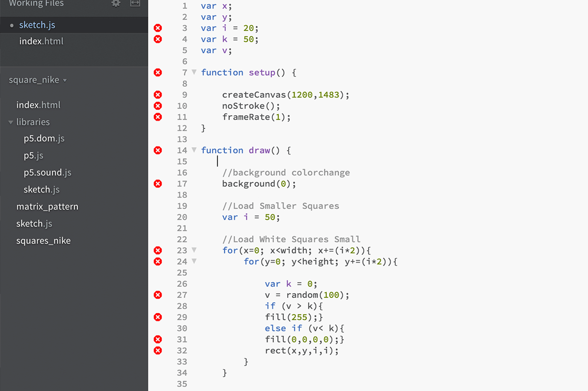This screenshot has width=588, height=391.
Task: Show the error on line 14 function draw
Action: 158,150
